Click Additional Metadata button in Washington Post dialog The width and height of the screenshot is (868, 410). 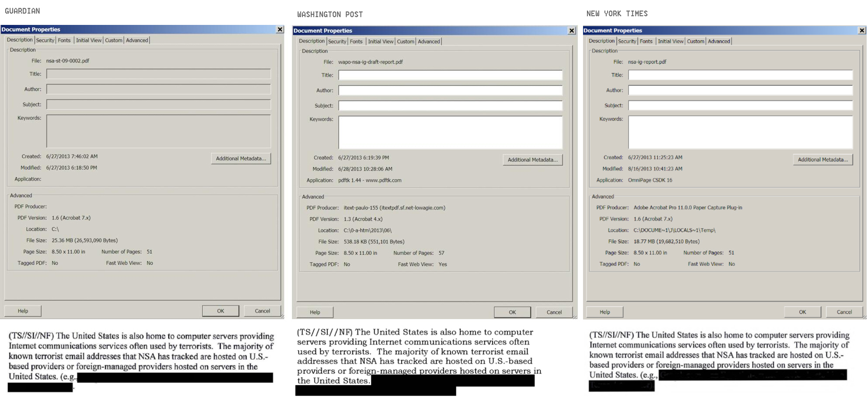pos(533,160)
